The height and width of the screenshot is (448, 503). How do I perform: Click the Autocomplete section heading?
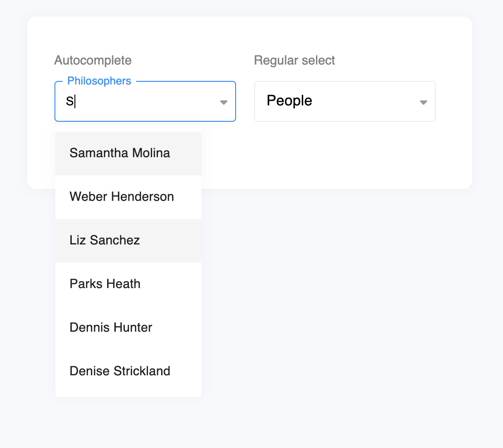(93, 60)
